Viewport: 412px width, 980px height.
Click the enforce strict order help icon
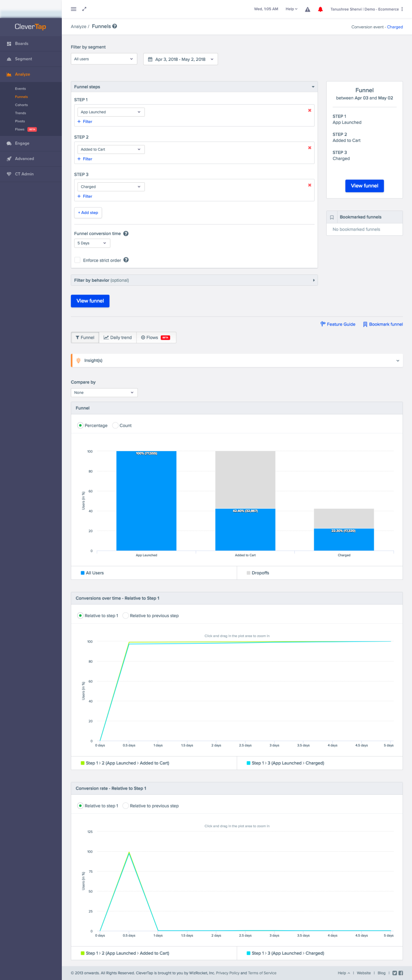coord(126,260)
